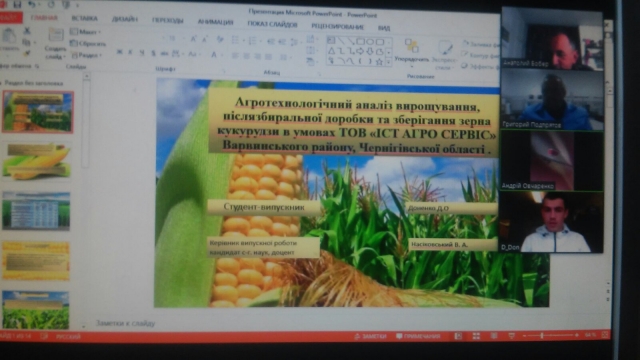Click the Сбросить reset button
This screenshot has height=360, width=640.
click(88, 43)
